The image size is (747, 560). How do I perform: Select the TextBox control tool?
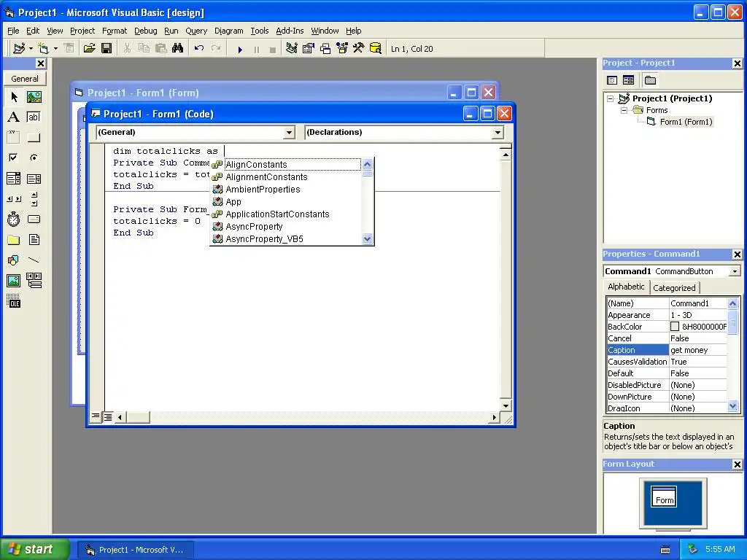[34, 117]
